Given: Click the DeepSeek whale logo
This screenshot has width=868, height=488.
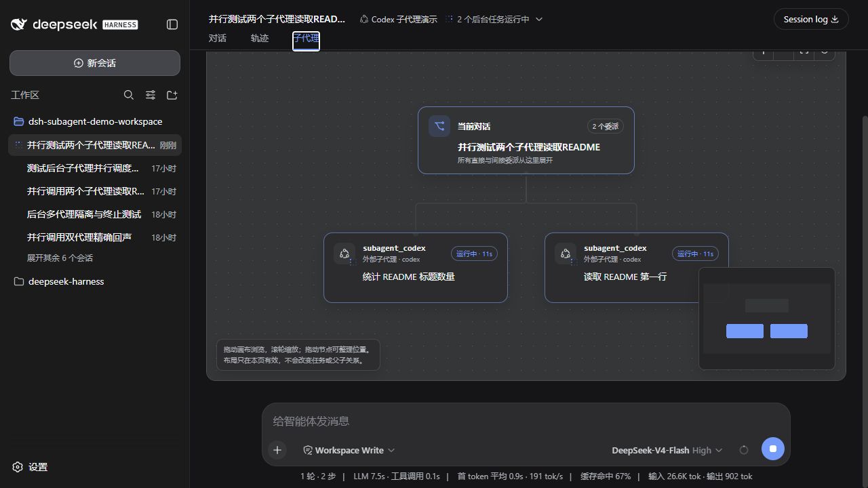Looking at the screenshot, I should [19, 24].
